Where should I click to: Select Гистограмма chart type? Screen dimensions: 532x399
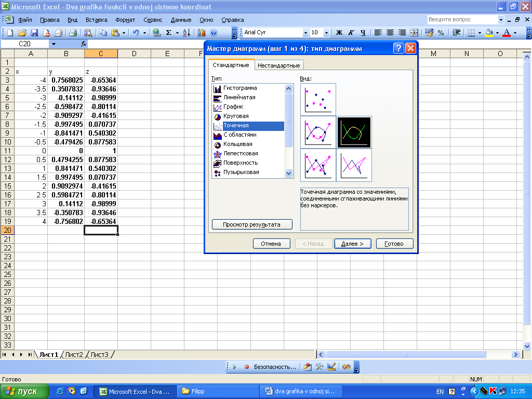pyautogui.click(x=248, y=88)
